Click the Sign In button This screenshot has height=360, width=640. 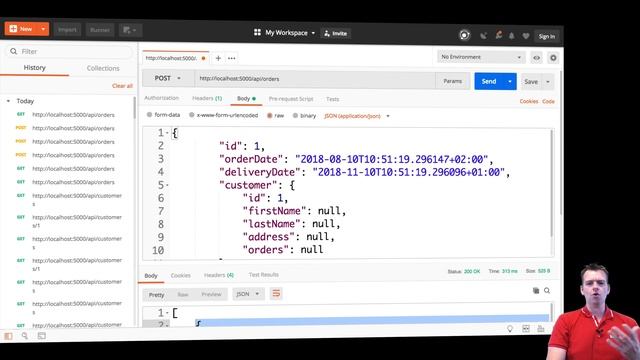pyautogui.click(x=547, y=36)
